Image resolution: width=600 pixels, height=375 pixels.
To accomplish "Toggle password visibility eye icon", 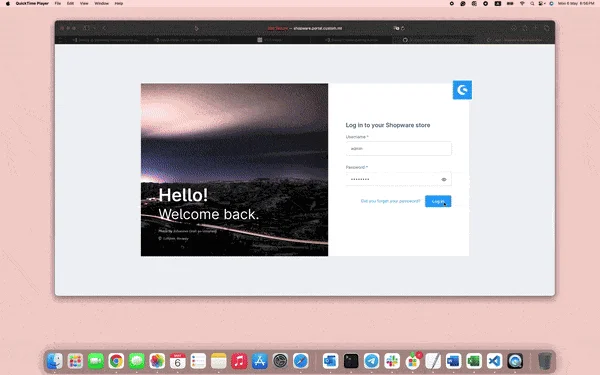I will pos(444,179).
